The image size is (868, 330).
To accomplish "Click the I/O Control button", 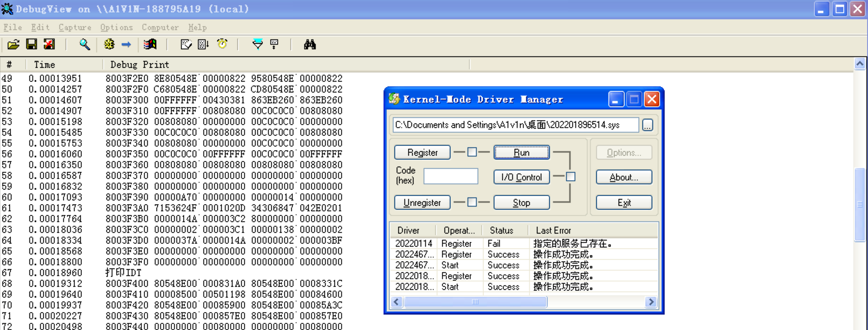I will click(x=522, y=177).
